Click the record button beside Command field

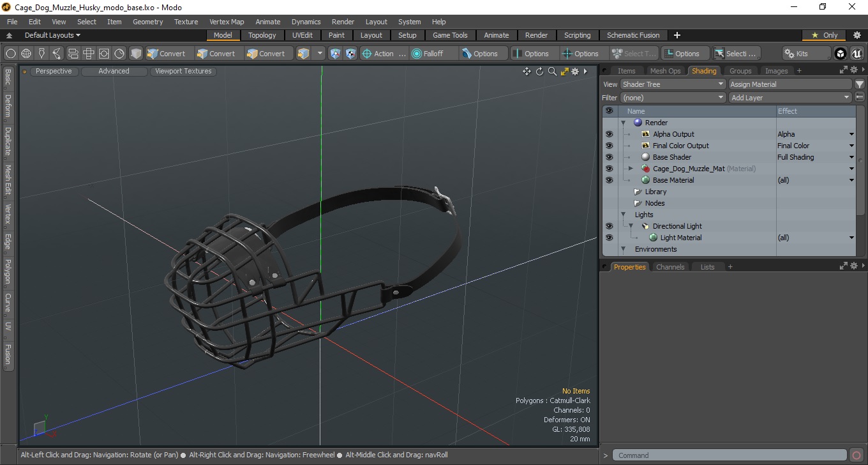857,455
